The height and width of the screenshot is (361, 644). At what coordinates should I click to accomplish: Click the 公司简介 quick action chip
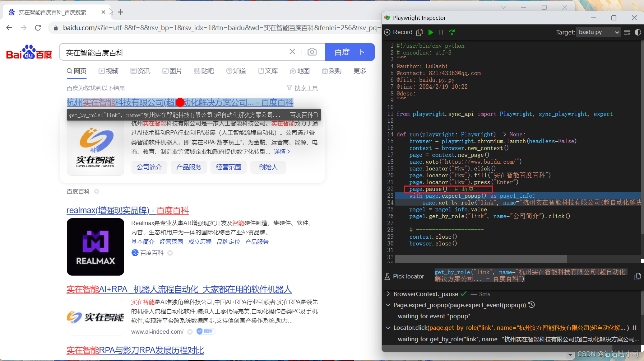pos(149,167)
